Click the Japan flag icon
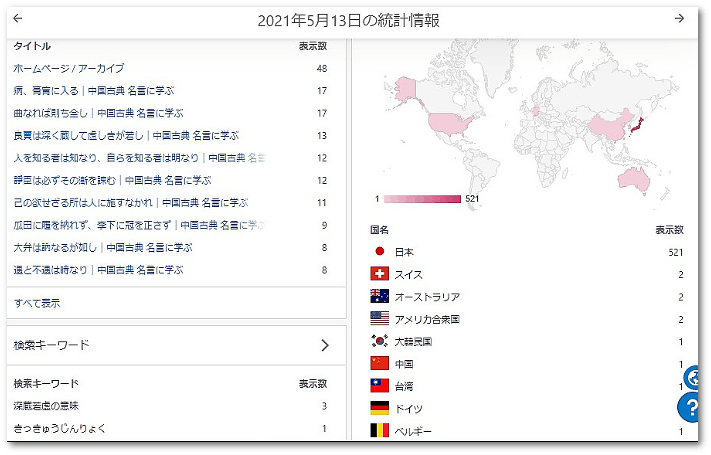 [379, 252]
